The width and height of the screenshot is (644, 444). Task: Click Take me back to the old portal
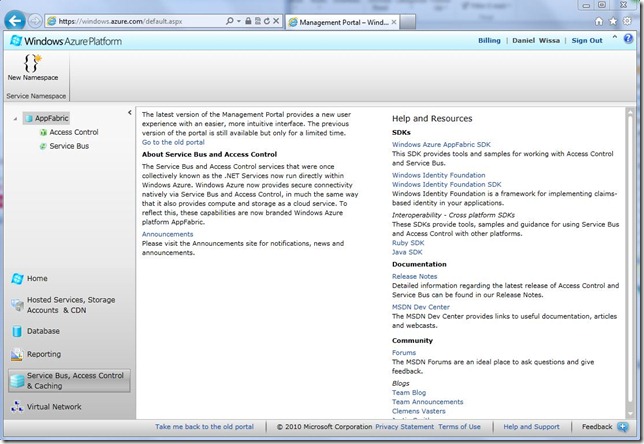tap(204, 427)
